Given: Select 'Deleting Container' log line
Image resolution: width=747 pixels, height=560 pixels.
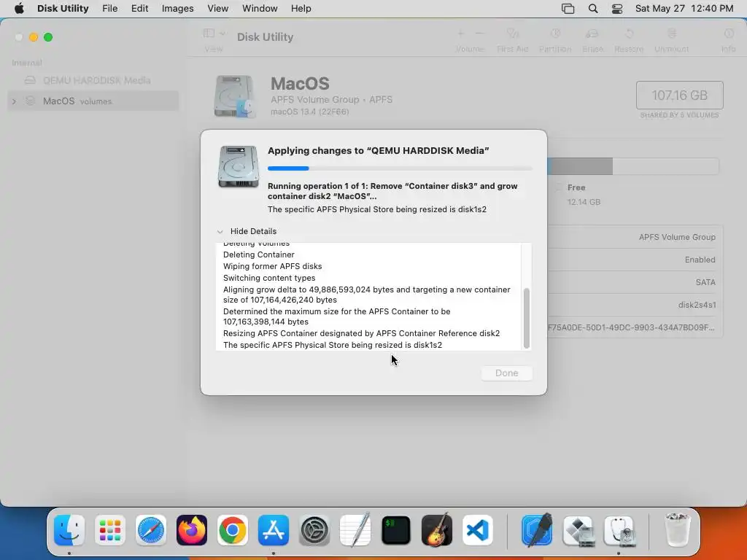Looking at the screenshot, I should click(x=259, y=254).
